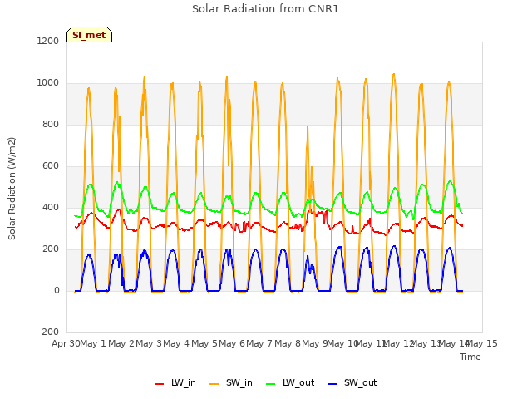Screen dimensions: 532x399
Task: Click the 1200 y-axis tick label
Action: coord(48,41)
